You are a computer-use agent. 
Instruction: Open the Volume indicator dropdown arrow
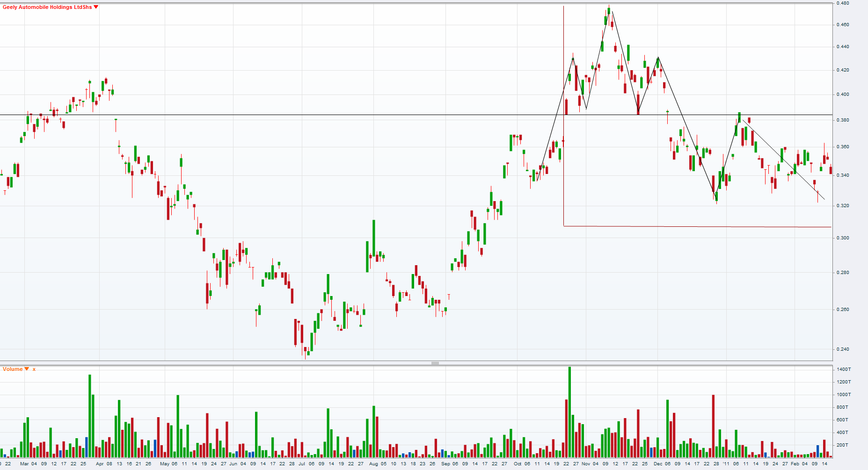click(x=27, y=369)
